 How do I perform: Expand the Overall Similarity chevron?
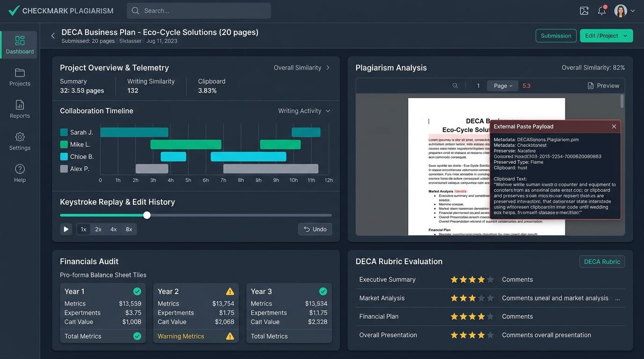(328, 68)
